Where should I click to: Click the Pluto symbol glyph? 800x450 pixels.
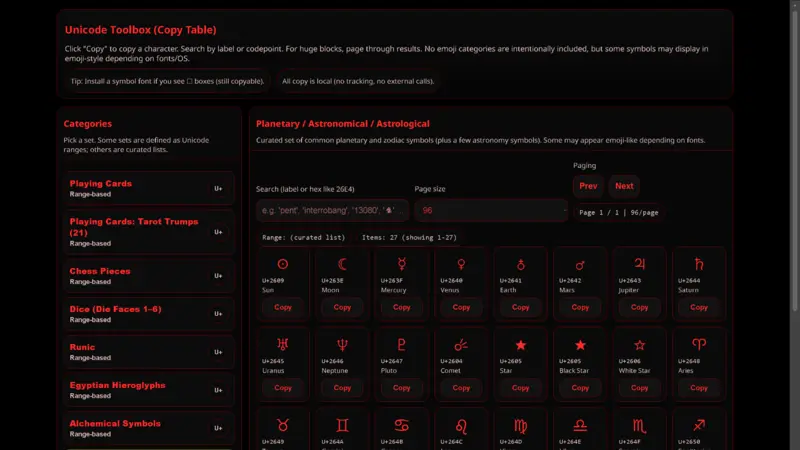tap(402, 344)
